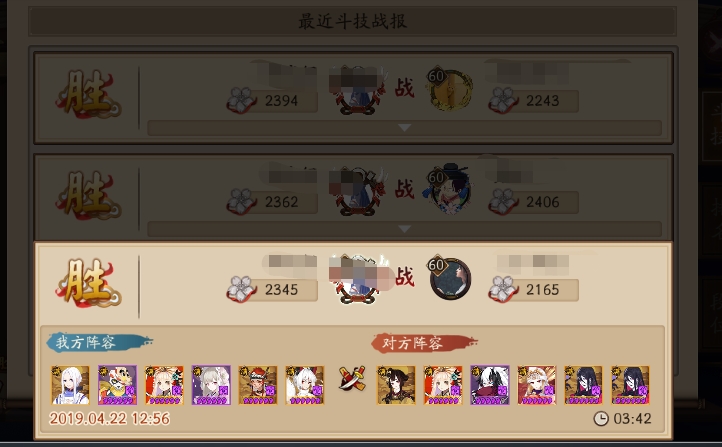Select the last shikigami in my lineup
This screenshot has height=447, width=722.
click(304, 385)
